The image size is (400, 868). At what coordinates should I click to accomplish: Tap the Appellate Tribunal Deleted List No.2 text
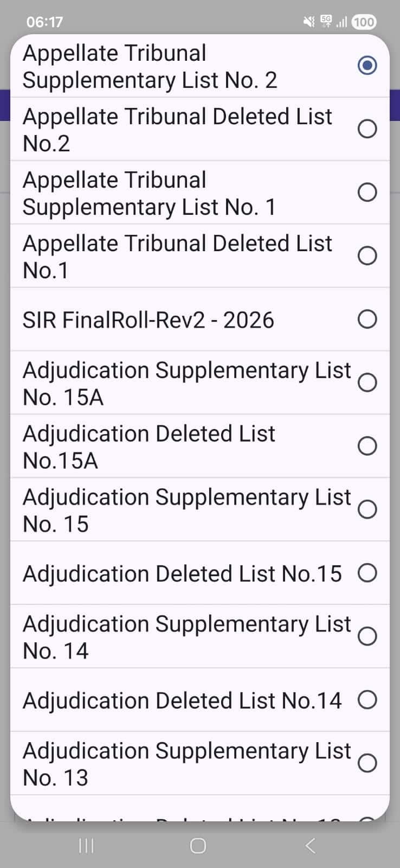click(177, 130)
